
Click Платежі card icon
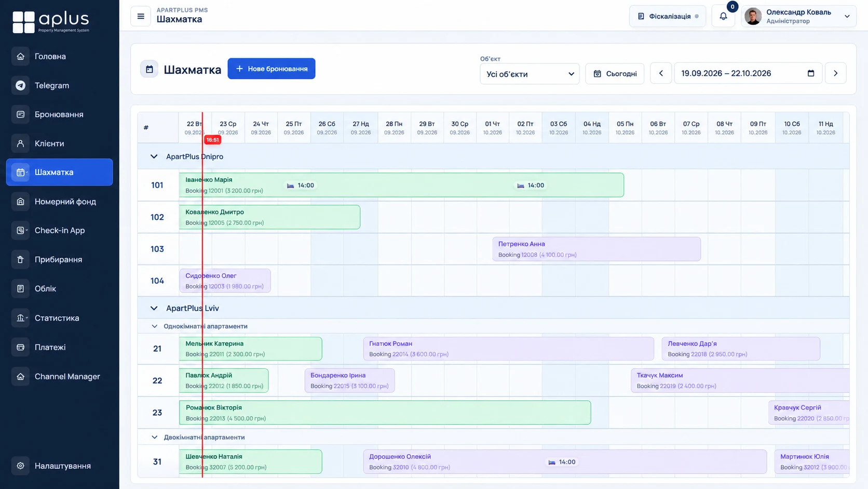20,347
